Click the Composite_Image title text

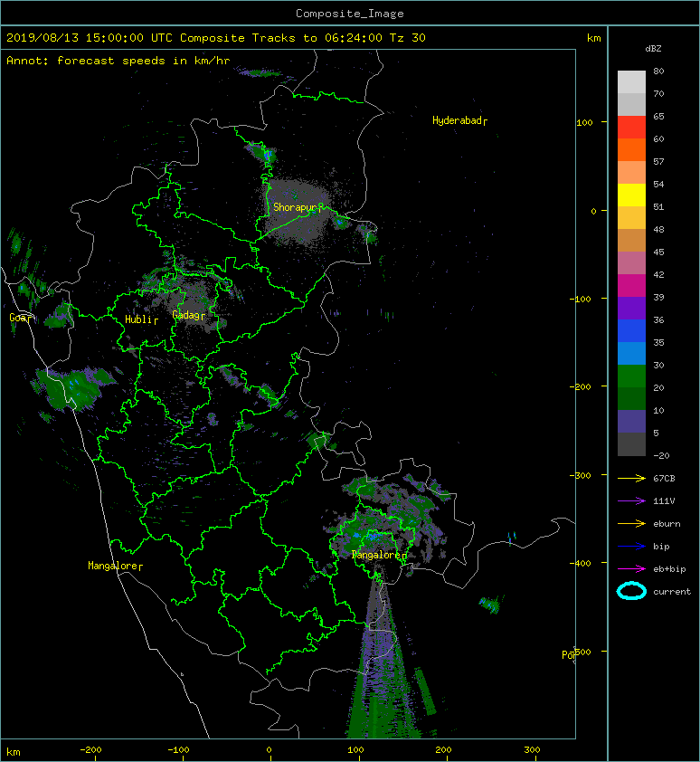pyautogui.click(x=350, y=14)
